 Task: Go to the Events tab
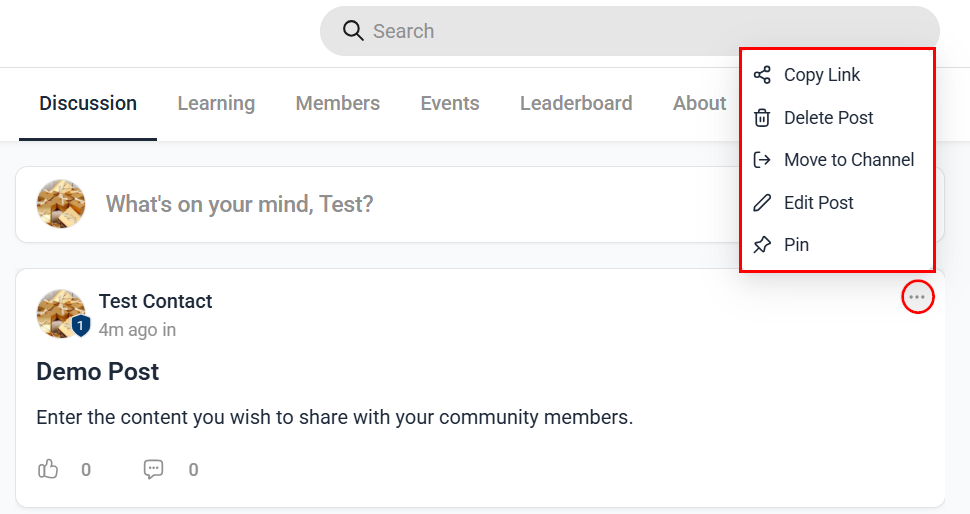pyautogui.click(x=450, y=103)
